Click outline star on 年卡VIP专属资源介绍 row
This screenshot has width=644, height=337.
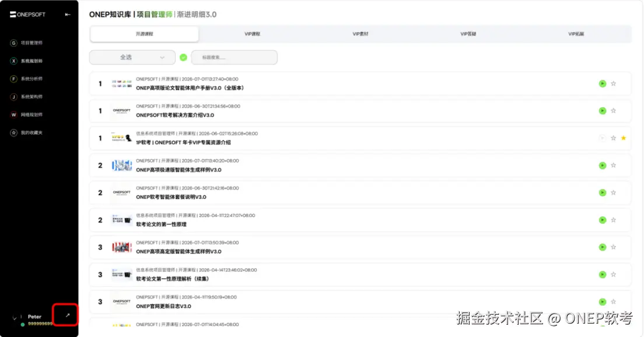tap(613, 138)
